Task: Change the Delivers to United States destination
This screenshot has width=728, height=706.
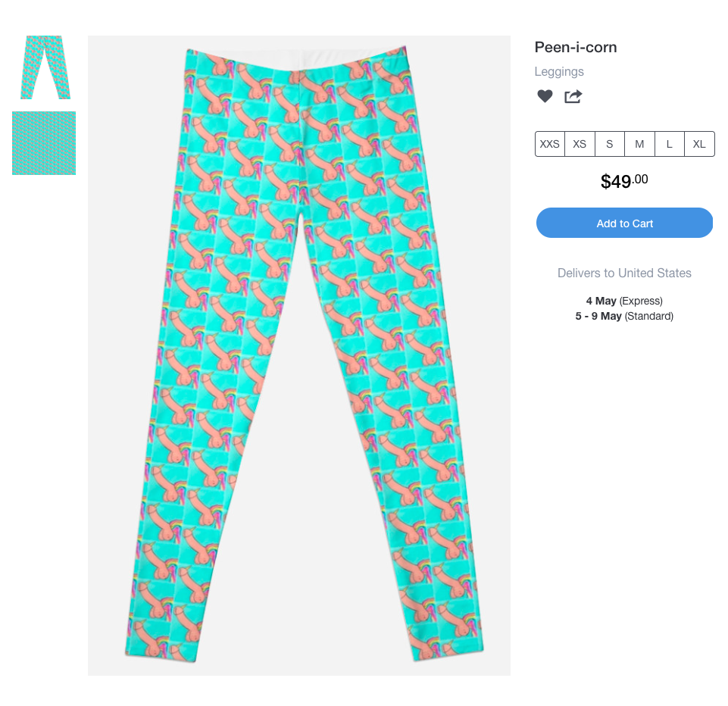Action: click(x=624, y=273)
